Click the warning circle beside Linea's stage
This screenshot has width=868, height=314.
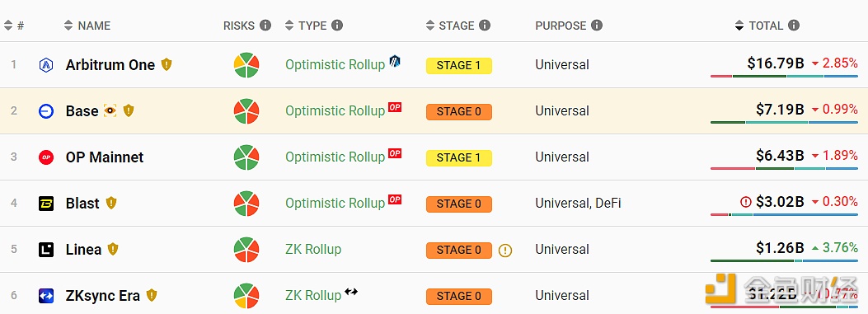point(504,251)
